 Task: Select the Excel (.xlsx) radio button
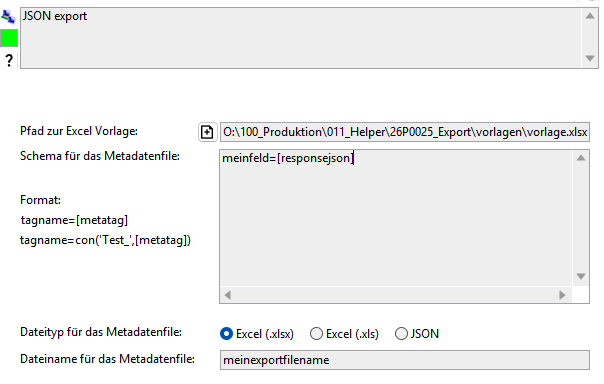(226, 334)
